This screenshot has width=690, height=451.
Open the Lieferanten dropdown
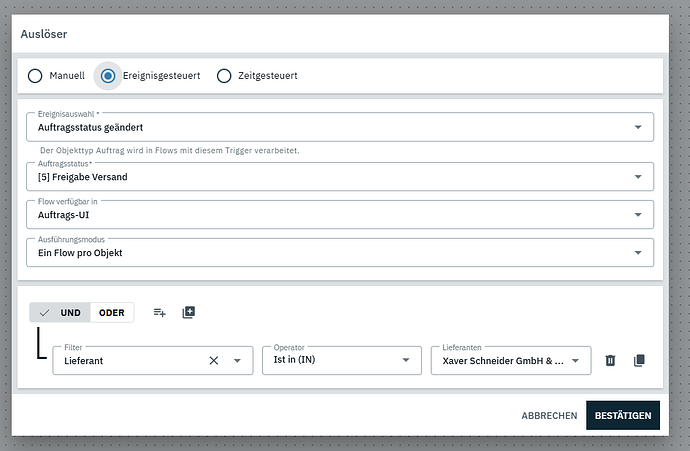[x=511, y=360]
